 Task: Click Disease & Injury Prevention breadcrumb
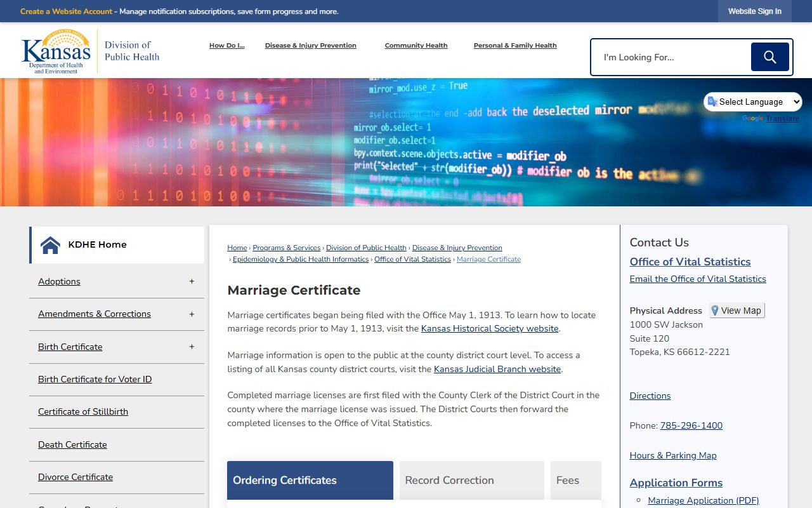457,248
